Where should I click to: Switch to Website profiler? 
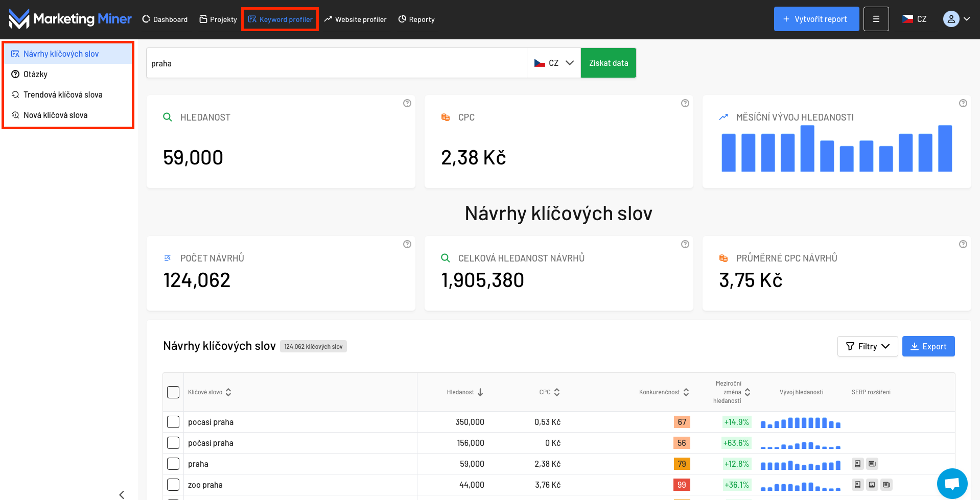coord(355,19)
